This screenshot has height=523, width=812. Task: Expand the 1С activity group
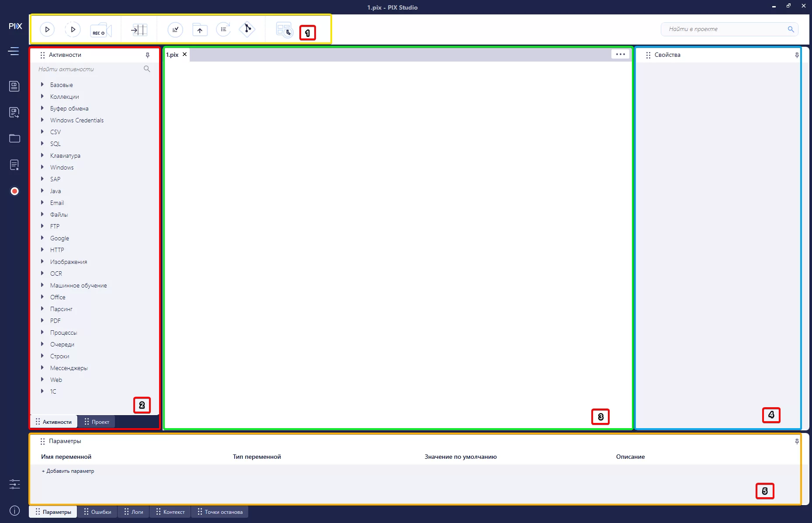(42, 391)
